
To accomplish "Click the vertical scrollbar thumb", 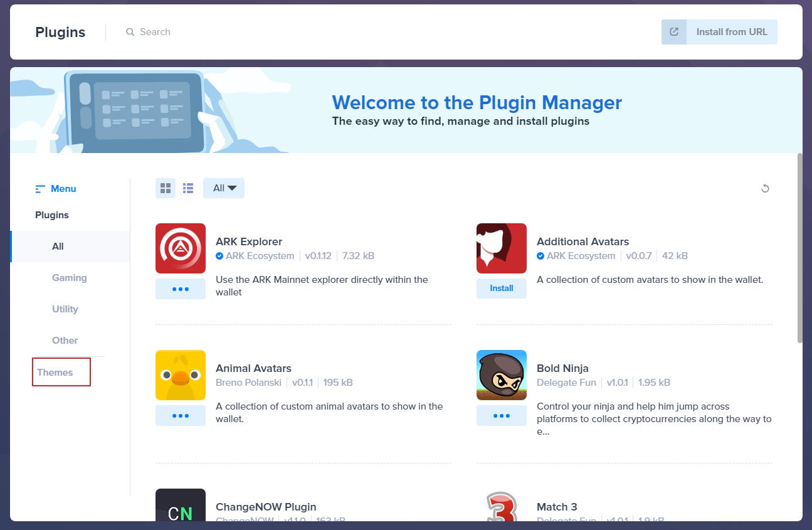I will pos(799,248).
